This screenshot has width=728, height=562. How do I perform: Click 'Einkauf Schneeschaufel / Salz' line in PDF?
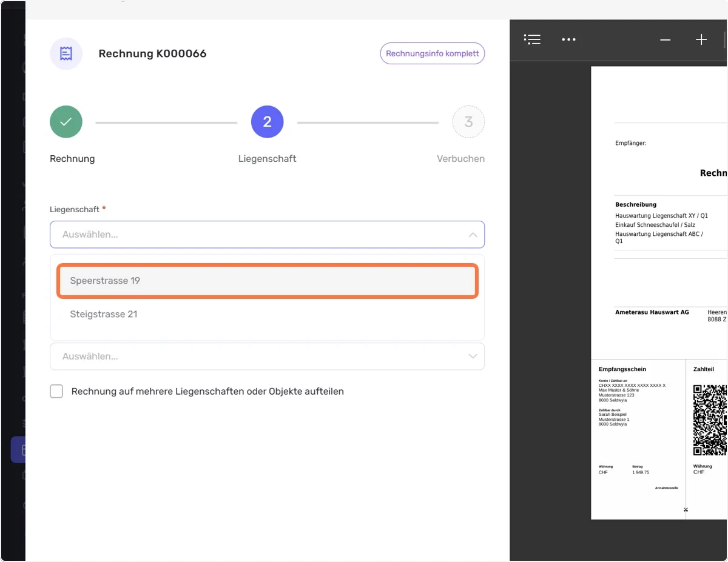point(655,225)
